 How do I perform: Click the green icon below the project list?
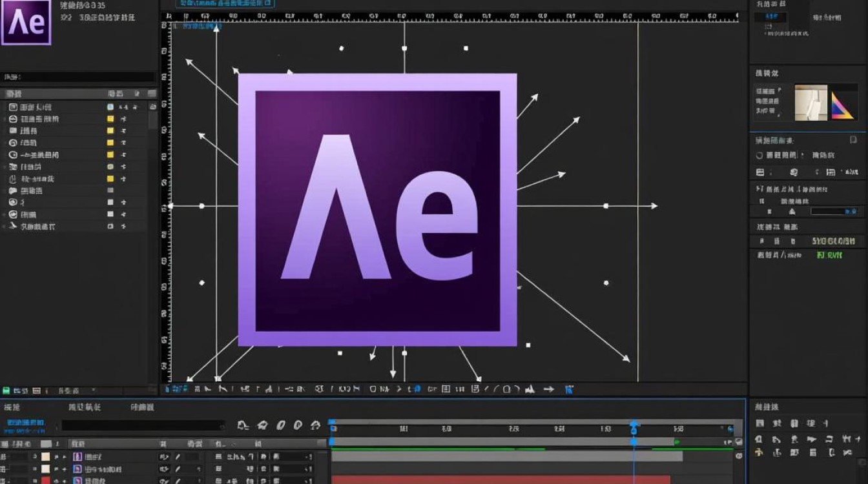pos(6,390)
